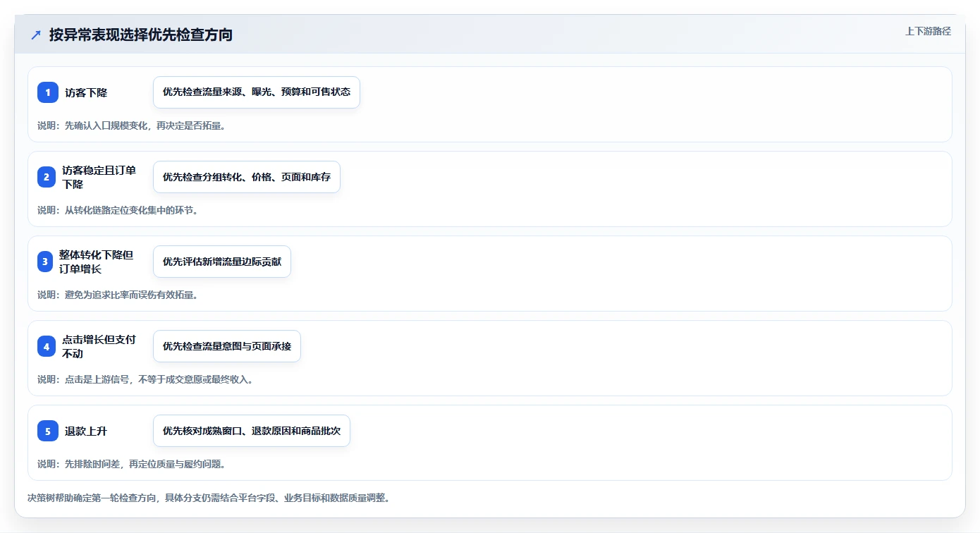Click the 访客下降 condition label
Screen dimensions: 980x533
(x=86, y=92)
